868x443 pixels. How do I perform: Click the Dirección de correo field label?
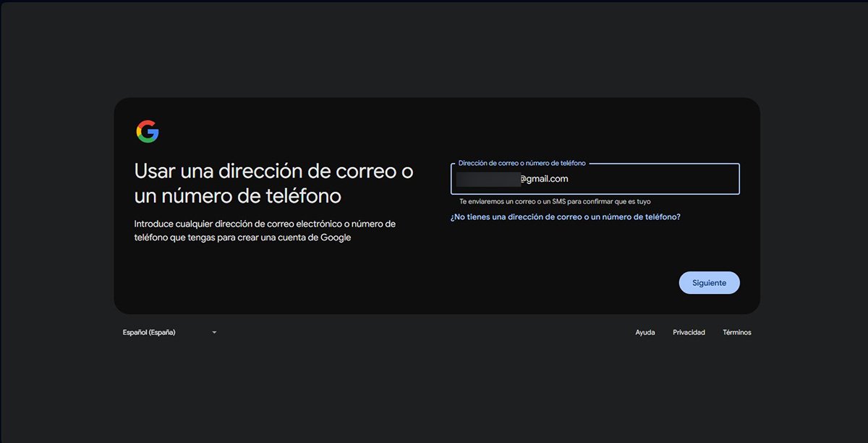521,163
